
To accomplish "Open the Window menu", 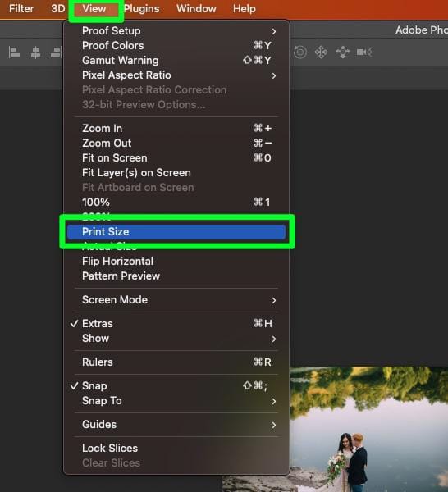I will tap(196, 8).
